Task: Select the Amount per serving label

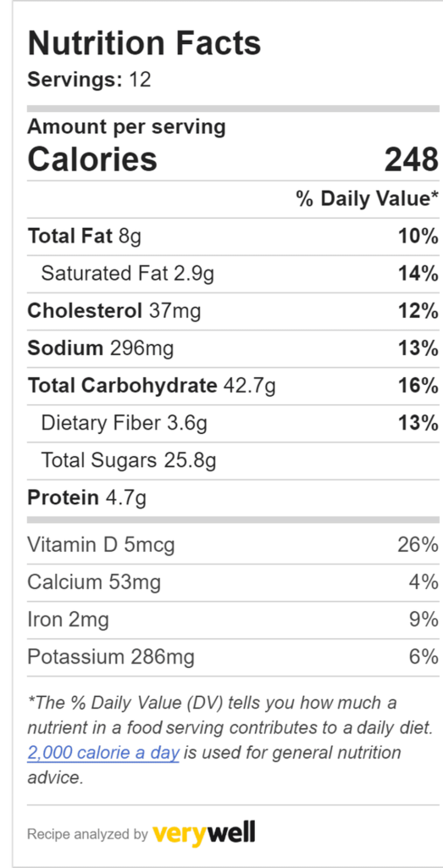Action: (x=127, y=127)
